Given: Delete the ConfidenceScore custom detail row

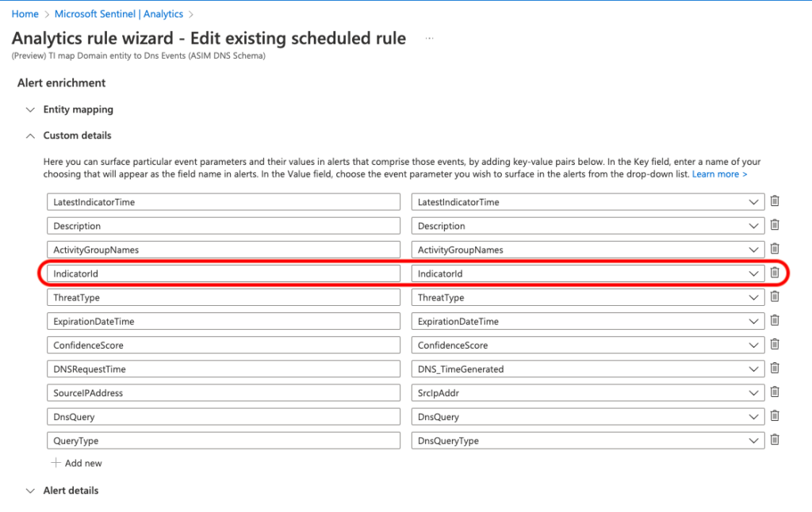Looking at the screenshot, I should coord(775,344).
